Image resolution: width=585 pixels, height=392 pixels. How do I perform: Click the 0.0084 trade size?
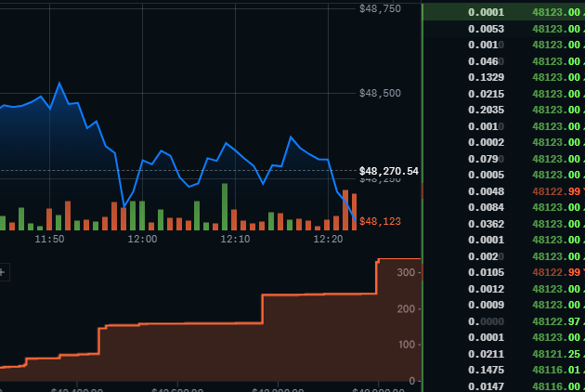coord(487,207)
